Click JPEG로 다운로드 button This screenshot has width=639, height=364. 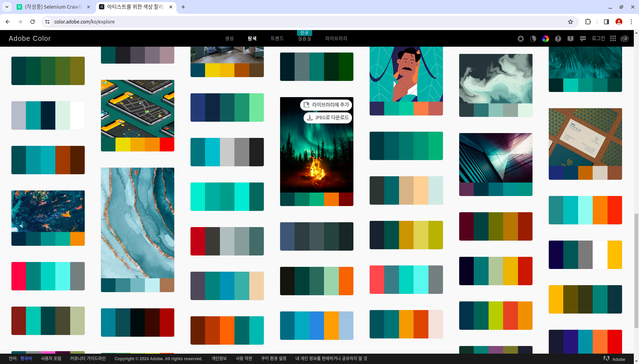point(327,118)
